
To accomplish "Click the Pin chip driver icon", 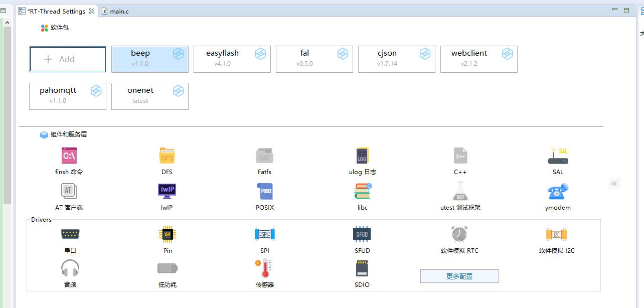I will coord(168,234).
